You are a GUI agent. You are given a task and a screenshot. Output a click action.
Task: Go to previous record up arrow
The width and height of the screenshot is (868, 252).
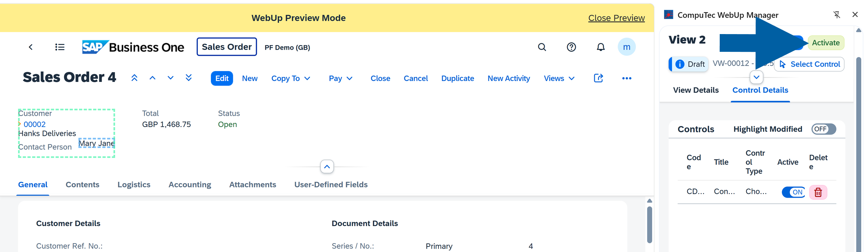coord(153,78)
